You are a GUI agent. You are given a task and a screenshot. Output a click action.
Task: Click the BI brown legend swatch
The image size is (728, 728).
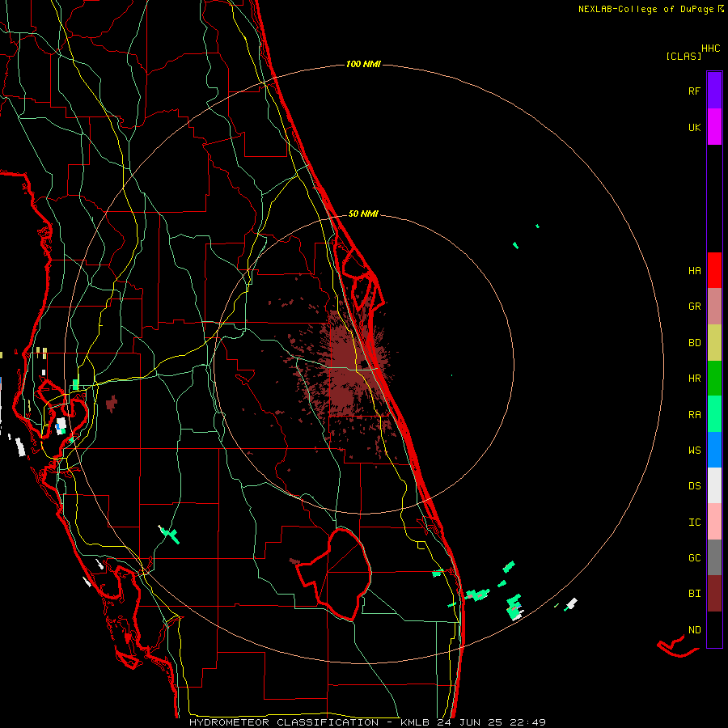coord(714,594)
